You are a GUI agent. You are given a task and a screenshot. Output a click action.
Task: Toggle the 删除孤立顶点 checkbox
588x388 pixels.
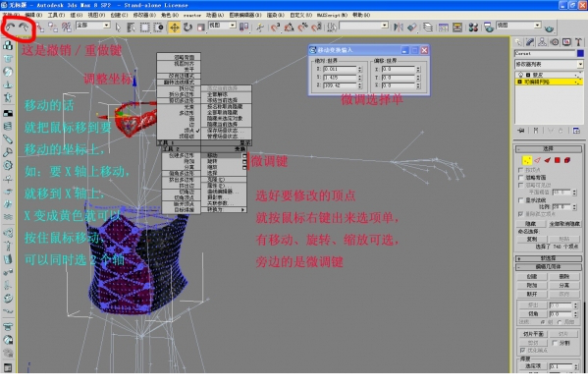tap(520, 213)
